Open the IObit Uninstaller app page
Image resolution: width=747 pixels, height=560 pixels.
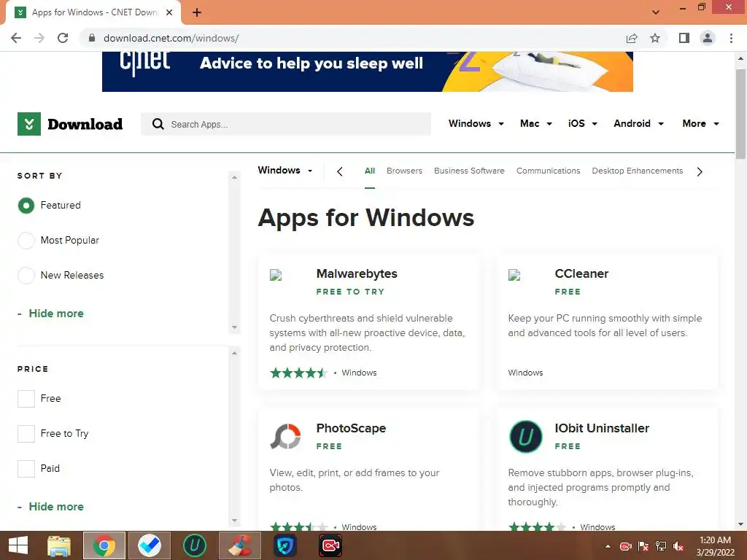point(602,428)
